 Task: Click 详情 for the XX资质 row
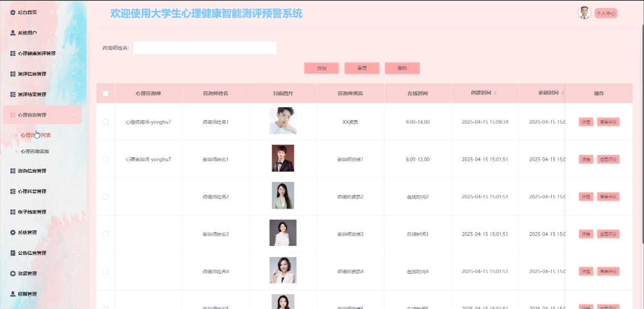coord(586,122)
